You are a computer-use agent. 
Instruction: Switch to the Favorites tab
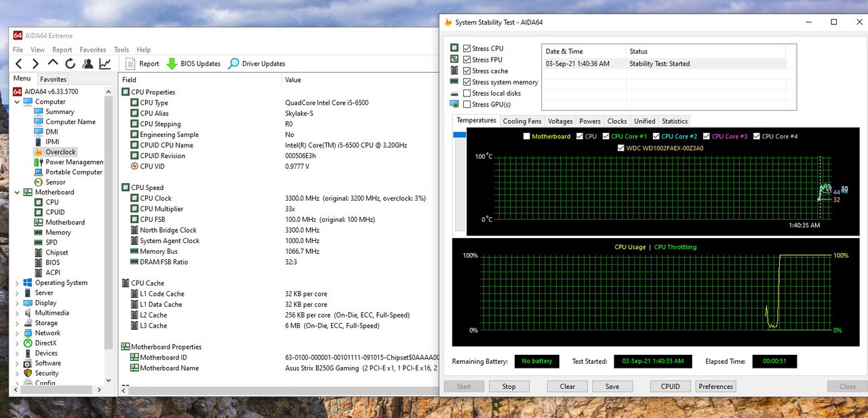[x=53, y=79]
